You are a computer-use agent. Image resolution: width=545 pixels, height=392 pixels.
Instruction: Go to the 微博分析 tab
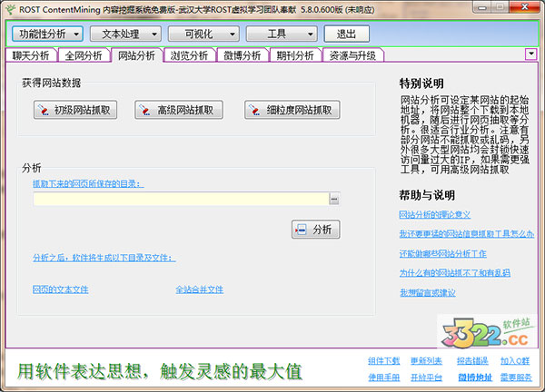coord(243,55)
